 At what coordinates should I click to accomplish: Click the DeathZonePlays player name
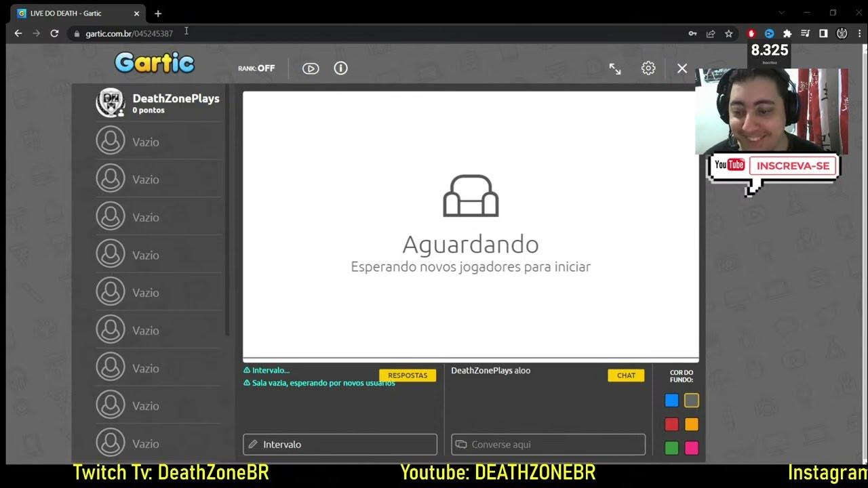pos(176,98)
